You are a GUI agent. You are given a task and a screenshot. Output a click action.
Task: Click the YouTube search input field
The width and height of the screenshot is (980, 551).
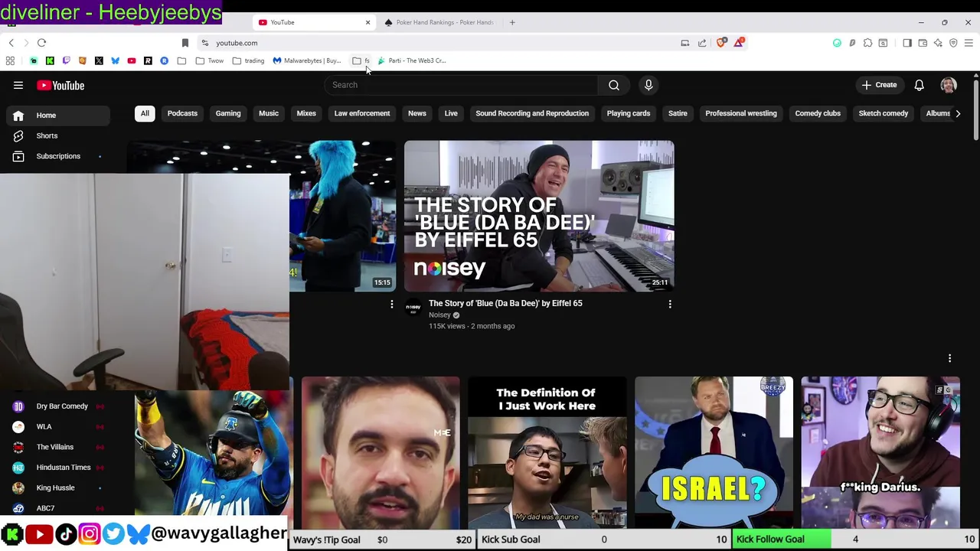[x=460, y=85]
